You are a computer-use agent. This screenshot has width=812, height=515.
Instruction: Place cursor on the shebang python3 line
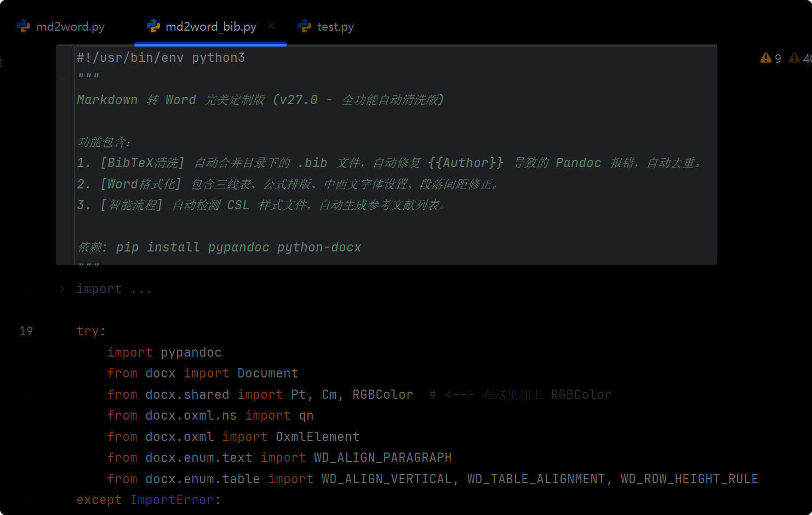tap(161, 58)
